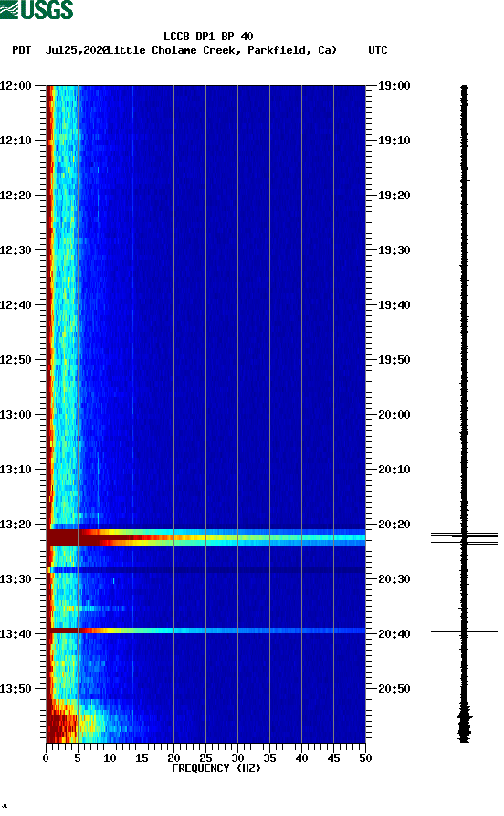Click the 20:10 UTC time label
504x816 pixels.
394,469
